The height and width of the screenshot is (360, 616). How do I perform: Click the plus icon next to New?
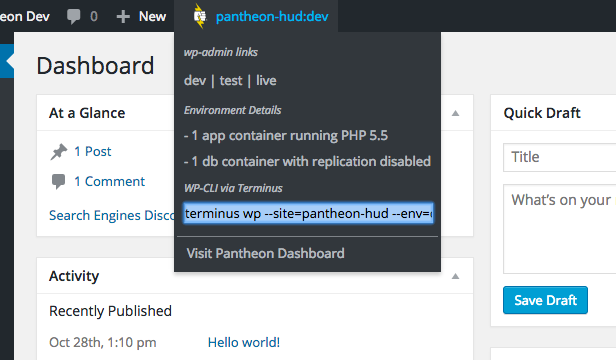[x=123, y=17]
